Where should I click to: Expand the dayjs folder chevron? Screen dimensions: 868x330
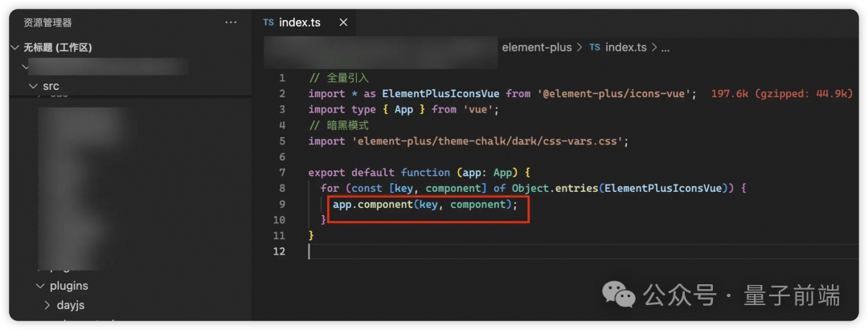(47, 305)
